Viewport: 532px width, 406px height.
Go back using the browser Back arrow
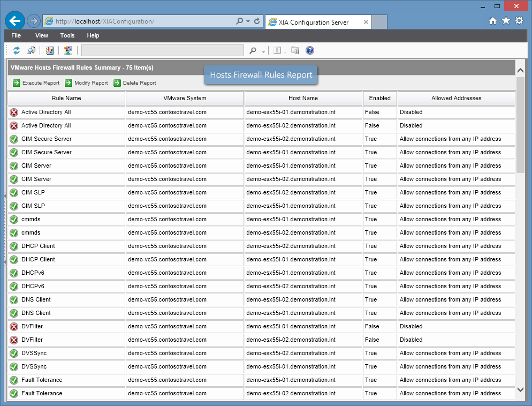pos(14,21)
